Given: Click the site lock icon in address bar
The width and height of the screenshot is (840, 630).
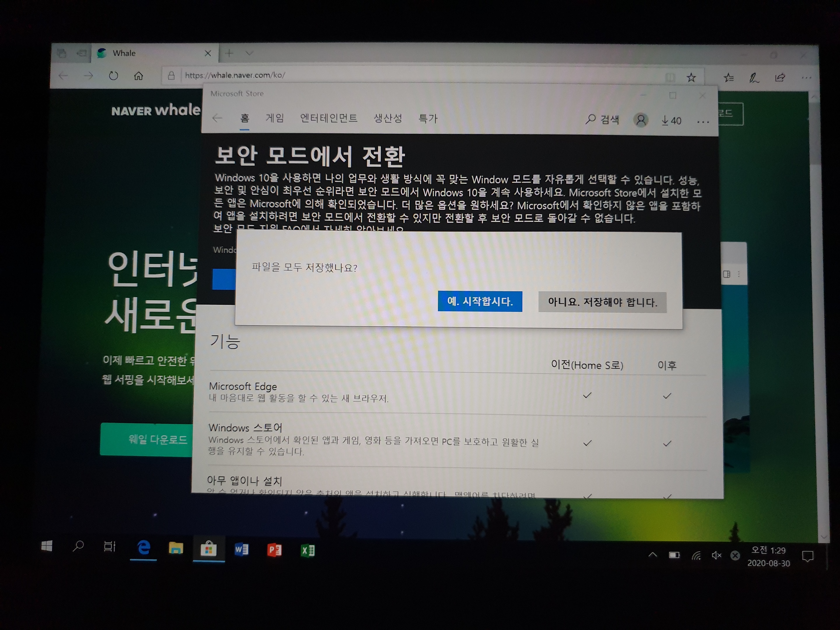Looking at the screenshot, I should [x=171, y=76].
